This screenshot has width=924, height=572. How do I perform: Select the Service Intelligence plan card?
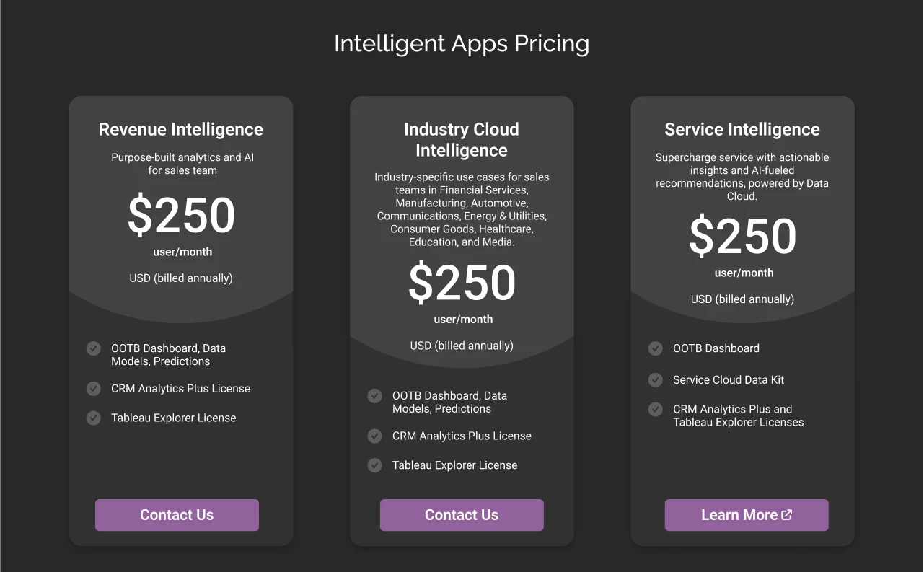pyautogui.click(x=742, y=320)
